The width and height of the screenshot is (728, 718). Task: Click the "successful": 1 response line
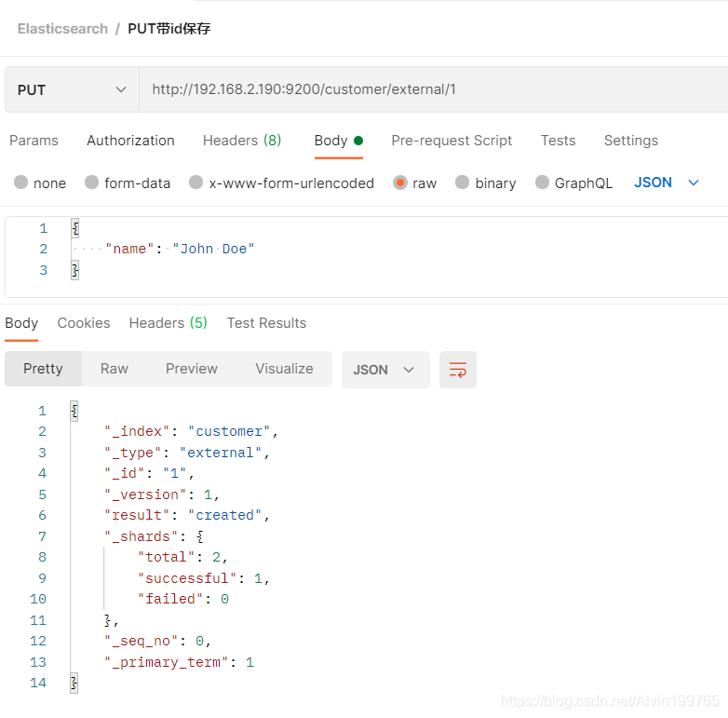click(203, 578)
